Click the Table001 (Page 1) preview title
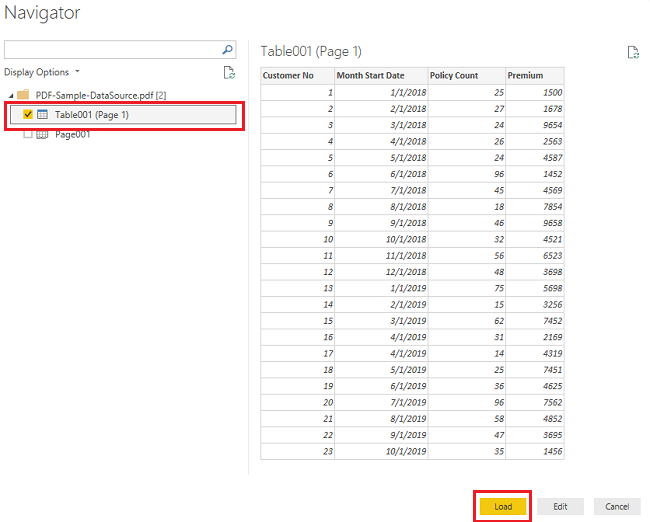 [x=311, y=51]
